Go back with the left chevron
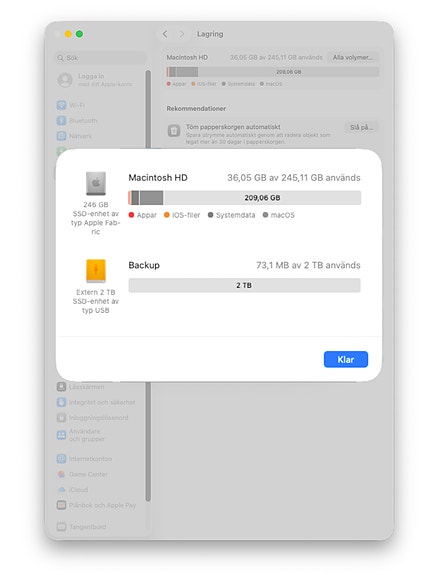The height and width of the screenshot is (575, 431). (165, 34)
